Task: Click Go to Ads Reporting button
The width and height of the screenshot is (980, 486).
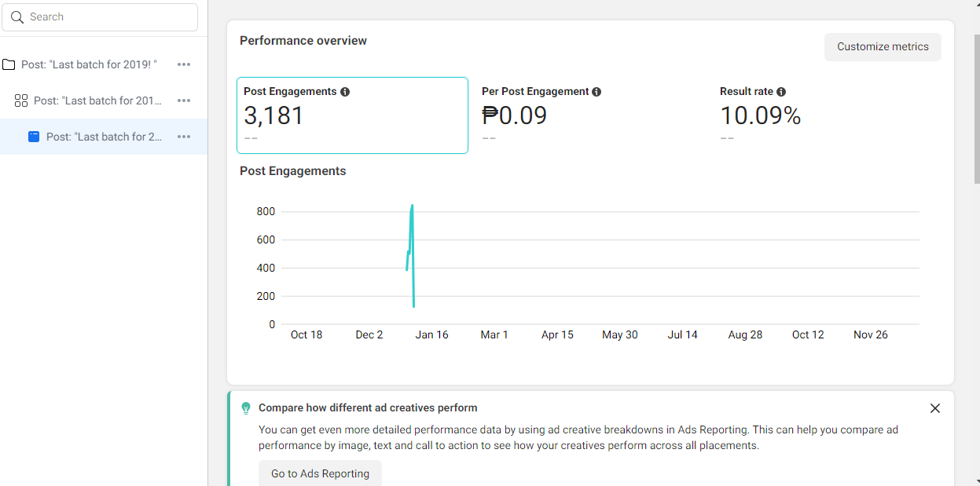Action: [320, 473]
